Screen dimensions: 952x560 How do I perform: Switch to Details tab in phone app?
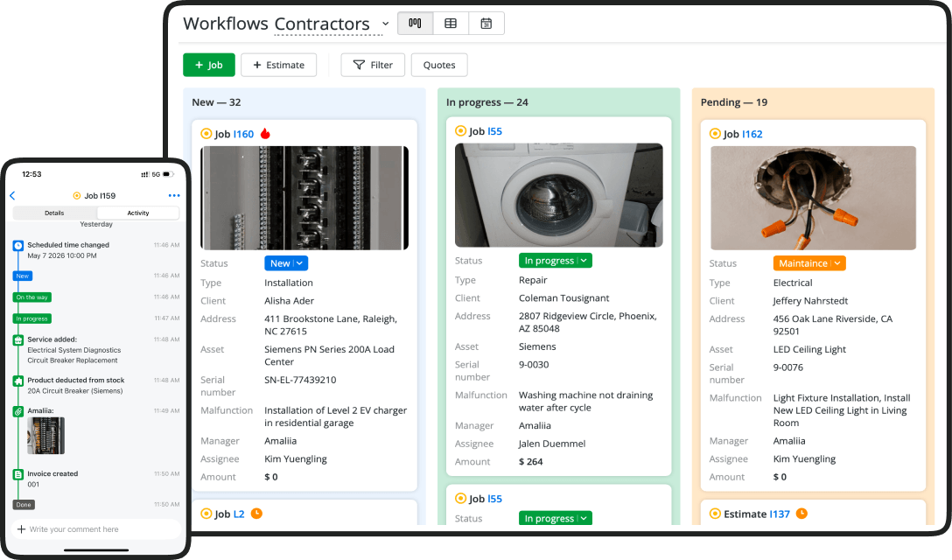(x=54, y=213)
